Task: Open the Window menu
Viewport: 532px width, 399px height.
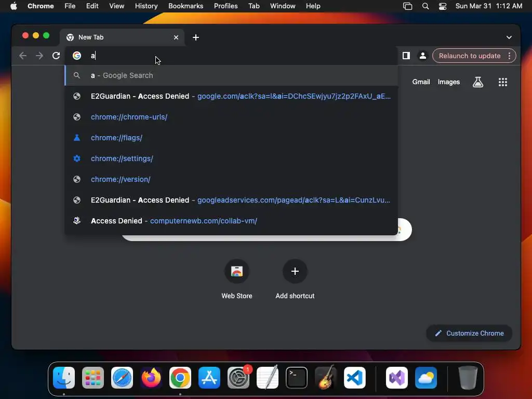Action: coord(283,6)
